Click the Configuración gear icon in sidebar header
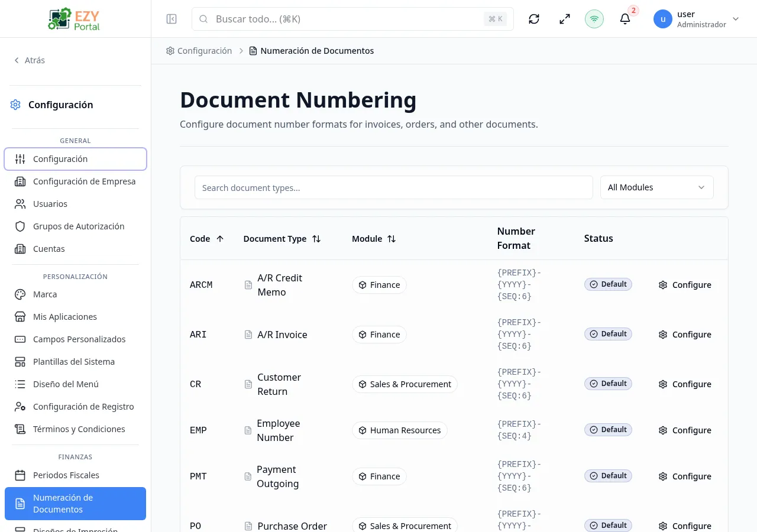This screenshot has height=532, width=757. pyautogui.click(x=15, y=105)
